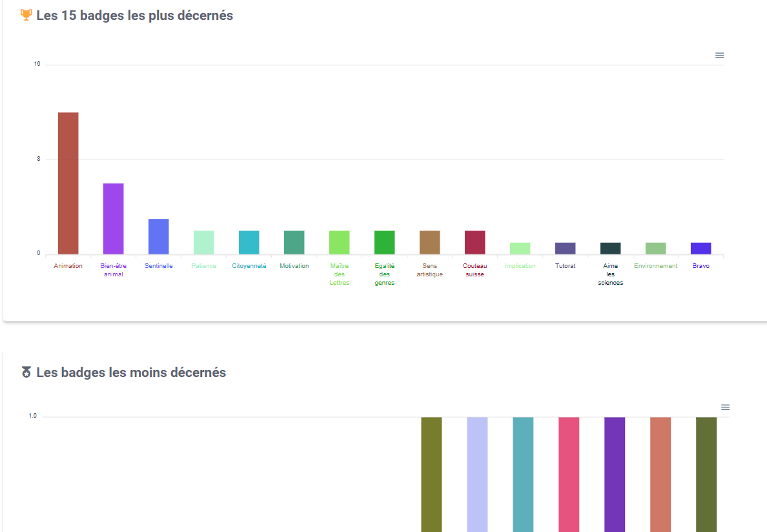The width and height of the screenshot is (767, 532).
Task: Select the Motivation bar
Action: point(294,242)
